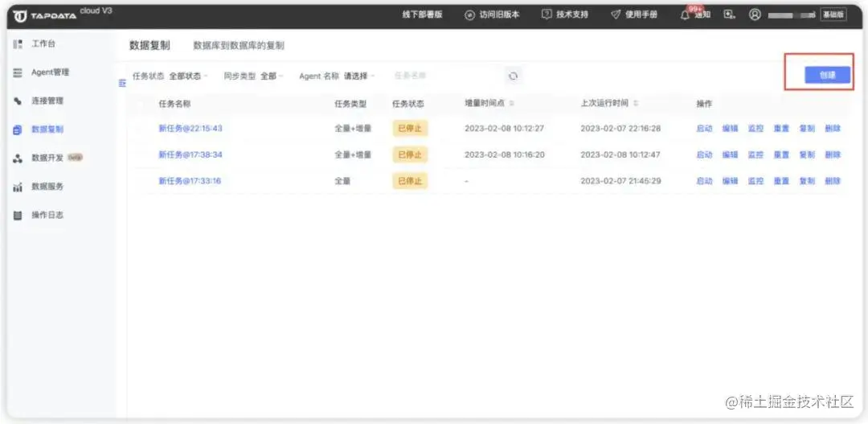Sort by the 上次运行时间 column icon
868x424 pixels.
[x=636, y=103]
